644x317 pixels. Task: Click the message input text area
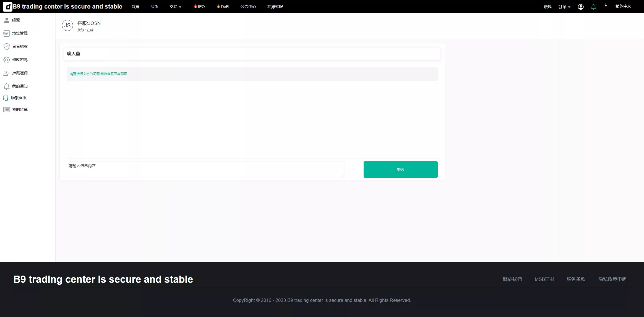point(205,169)
